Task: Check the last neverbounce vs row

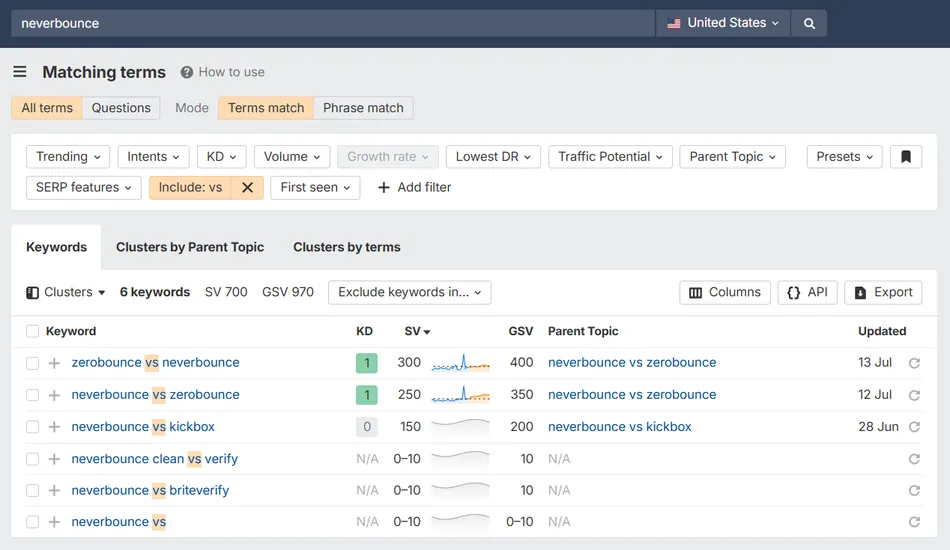Action: pyautogui.click(x=32, y=522)
